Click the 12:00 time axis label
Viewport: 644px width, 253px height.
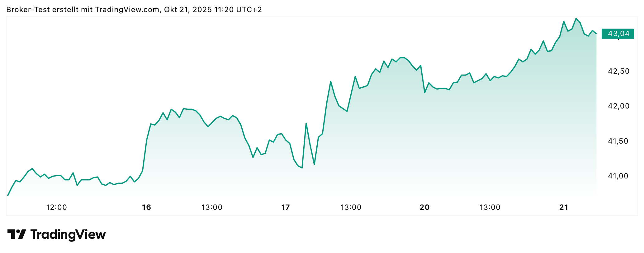click(57, 207)
